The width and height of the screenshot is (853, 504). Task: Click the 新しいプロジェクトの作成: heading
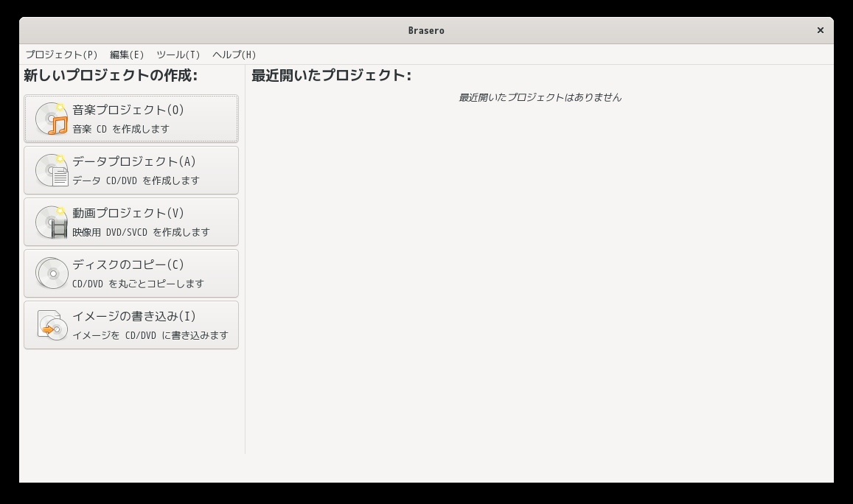pyautogui.click(x=111, y=75)
